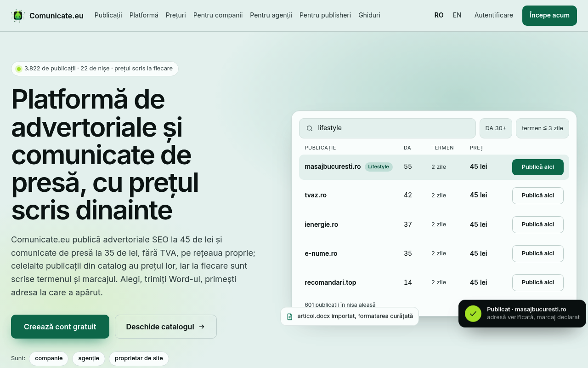Switch the language to EN

point(457,15)
